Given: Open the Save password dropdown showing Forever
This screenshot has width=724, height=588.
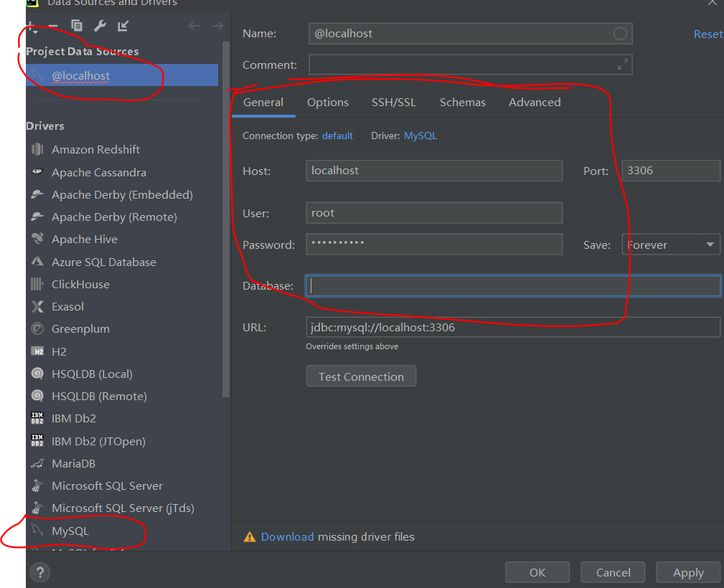Looking at the screenshot, I should click(671, 245).
